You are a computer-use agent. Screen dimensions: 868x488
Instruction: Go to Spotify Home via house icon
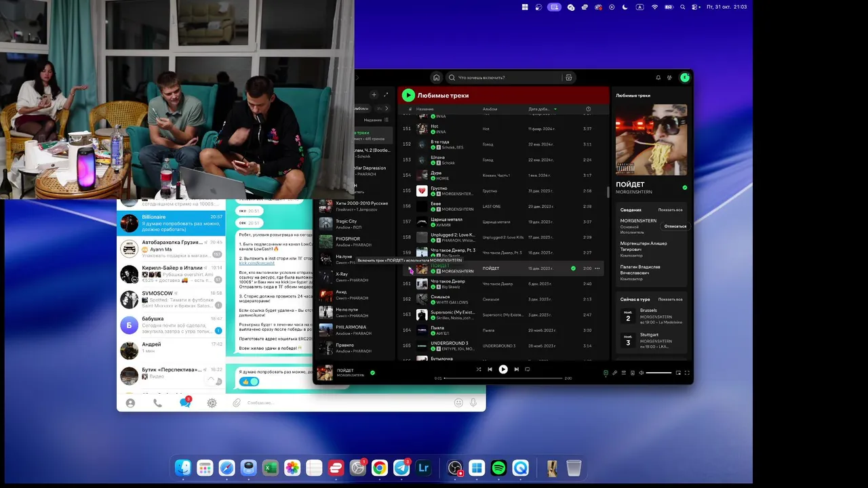tap(436, 77)
